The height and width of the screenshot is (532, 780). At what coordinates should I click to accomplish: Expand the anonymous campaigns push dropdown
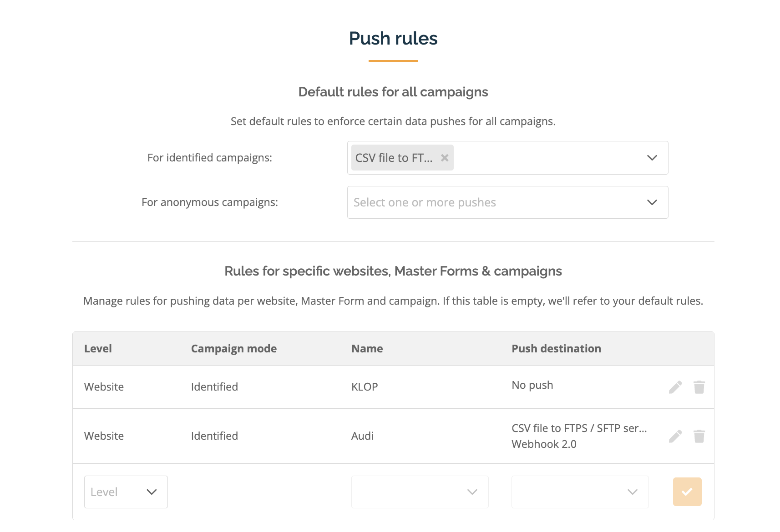(x=652, y=202)
